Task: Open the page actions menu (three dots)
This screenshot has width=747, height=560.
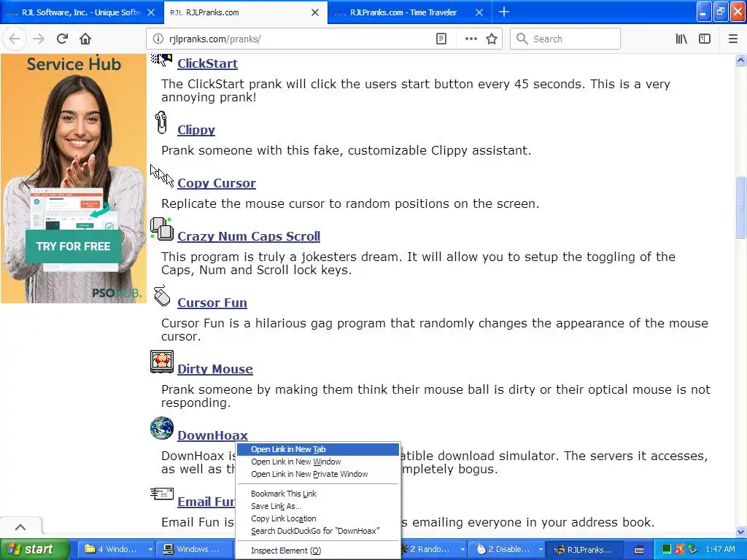Action: (471, 39)
